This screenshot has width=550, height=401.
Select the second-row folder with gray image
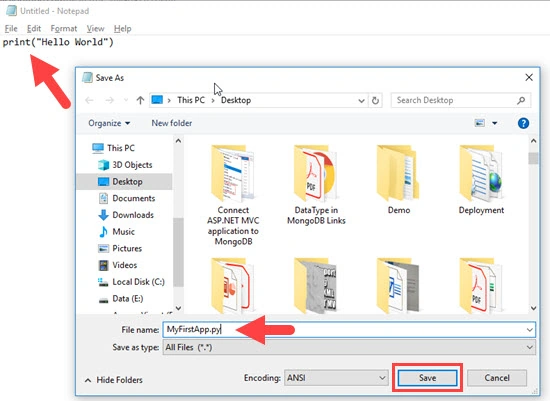pyautogui.click(x=316, y=286)
